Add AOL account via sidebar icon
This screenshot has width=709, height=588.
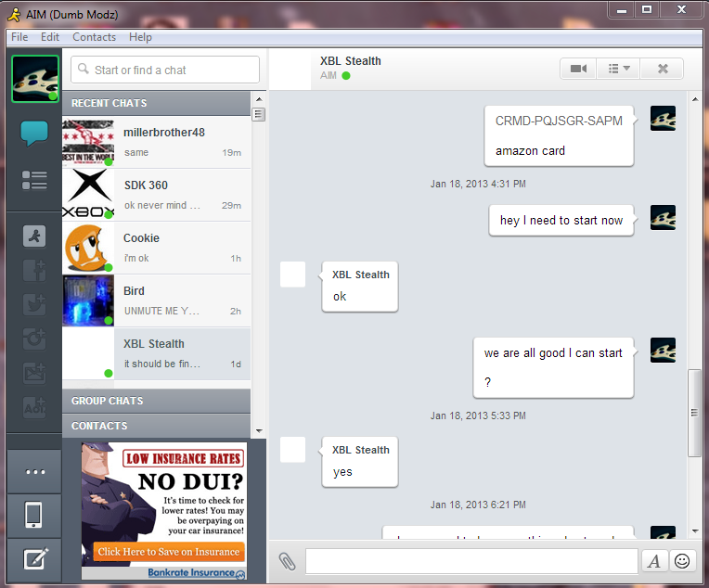(x=34, y=408)
